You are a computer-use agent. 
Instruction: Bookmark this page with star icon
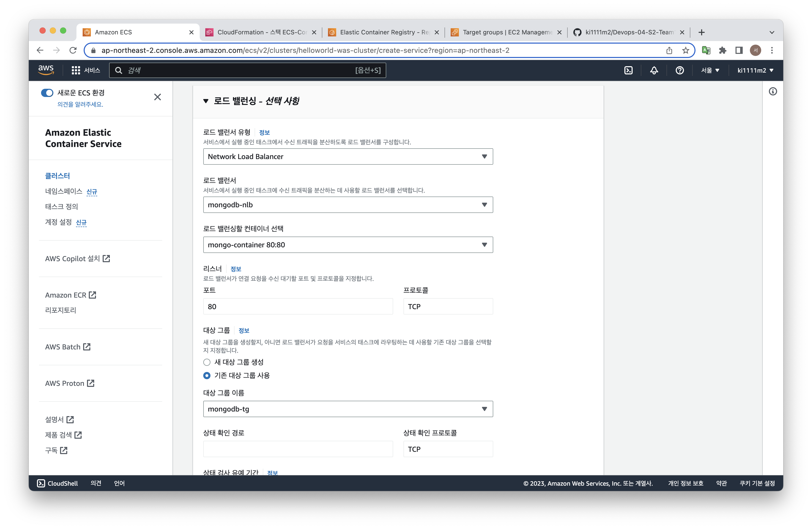685,51
